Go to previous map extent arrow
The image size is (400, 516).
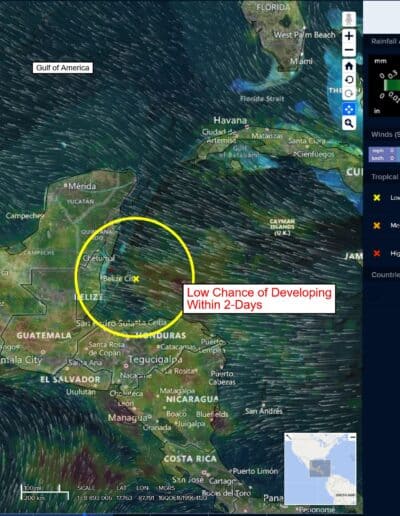pyautogui.click(x=349, y=80)
